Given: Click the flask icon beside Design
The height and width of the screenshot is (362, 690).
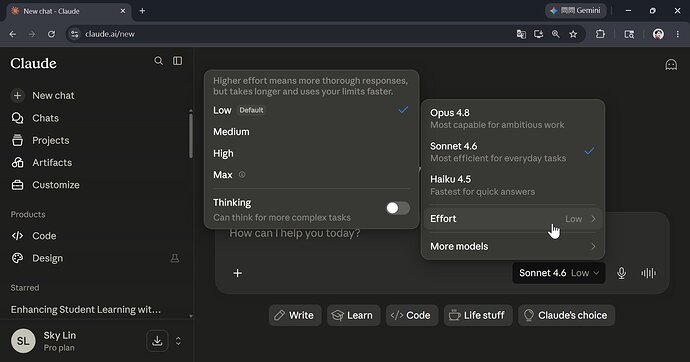Looking at the screenshot, I should point(175,258).
